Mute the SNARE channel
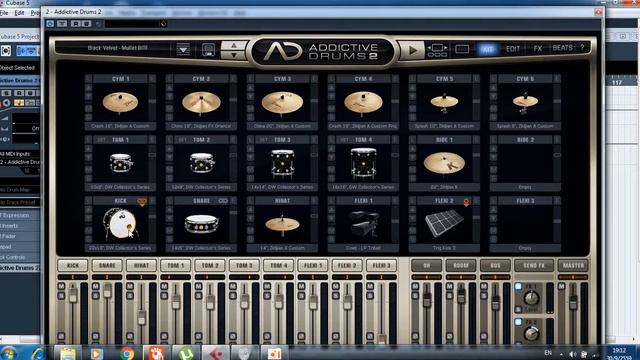Image resolution: width=640 pixels, height=360 pixels. point(96,287)
